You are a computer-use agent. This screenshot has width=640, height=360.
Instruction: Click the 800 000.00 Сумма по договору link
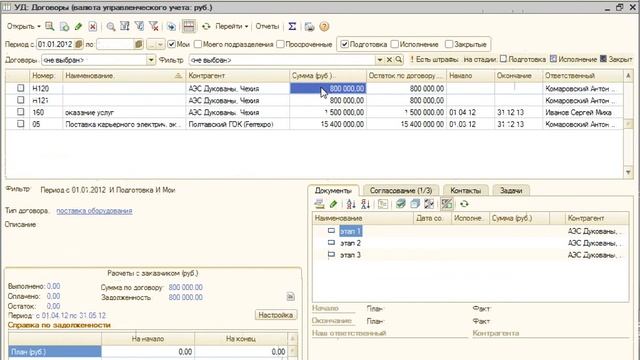pos(186,287)
